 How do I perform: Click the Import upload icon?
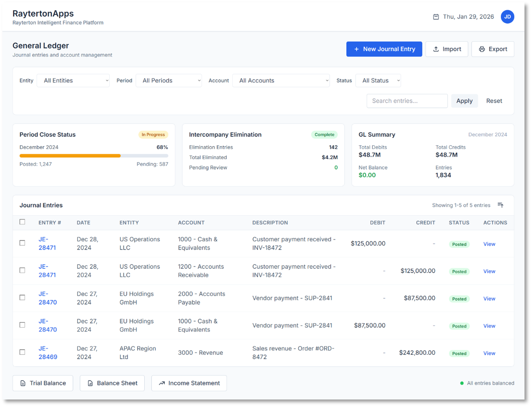(436, 49)
